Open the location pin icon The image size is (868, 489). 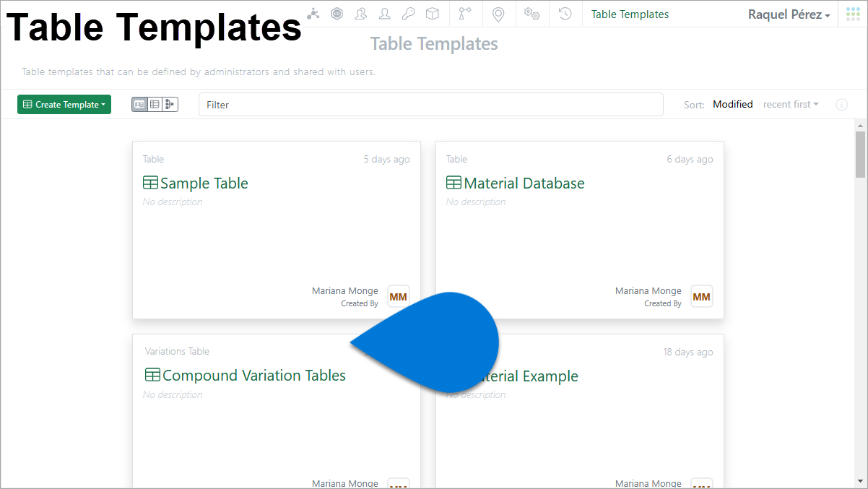[x=498, y=14]
